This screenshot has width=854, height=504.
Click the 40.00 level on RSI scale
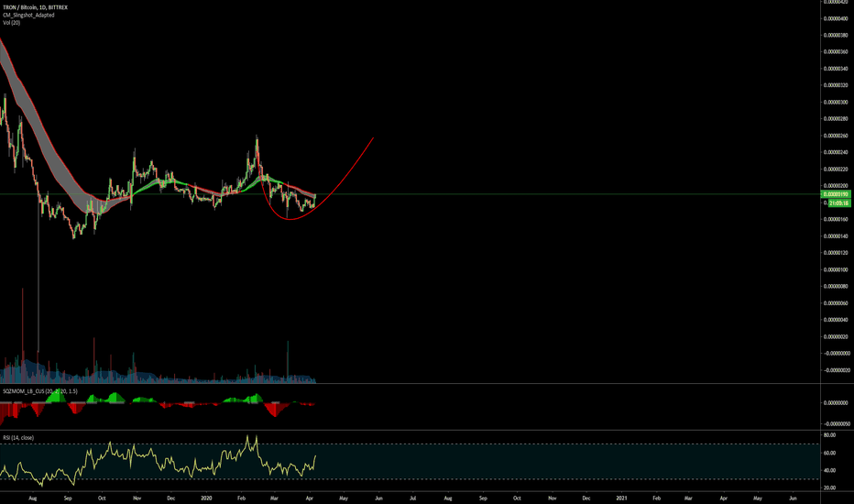click(829, 470)
